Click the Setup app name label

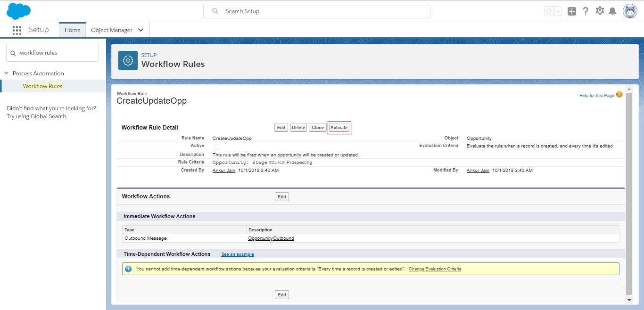pyautogui.click(x=39, y=30)
